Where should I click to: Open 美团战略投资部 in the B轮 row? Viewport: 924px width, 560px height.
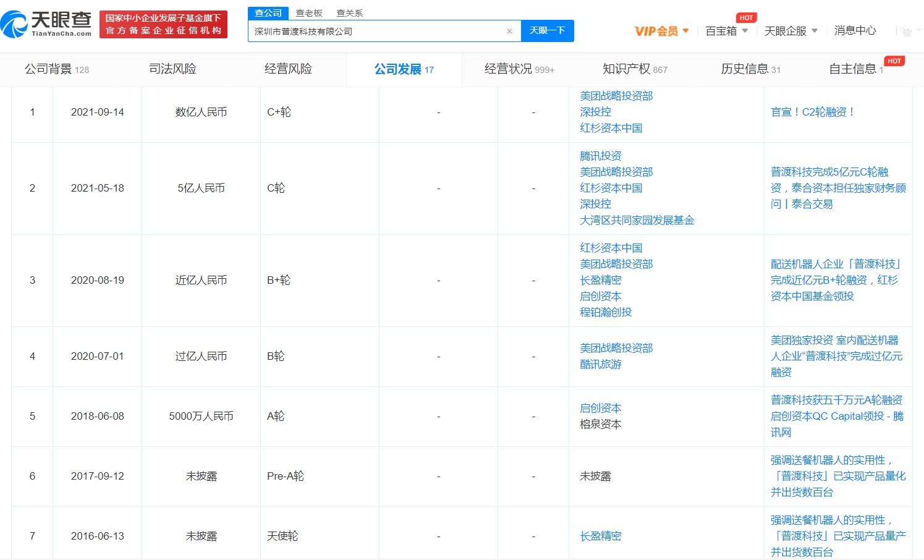click(x=616, y=348)
